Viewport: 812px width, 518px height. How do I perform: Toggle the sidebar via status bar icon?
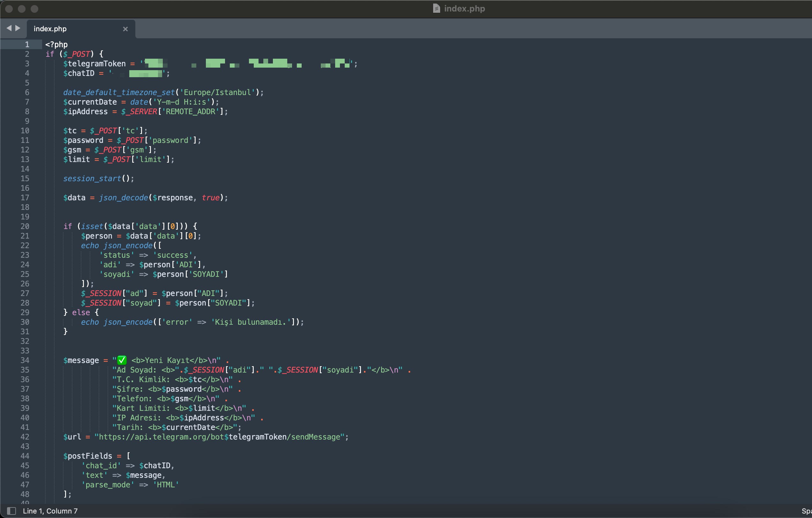click(11, 511)
